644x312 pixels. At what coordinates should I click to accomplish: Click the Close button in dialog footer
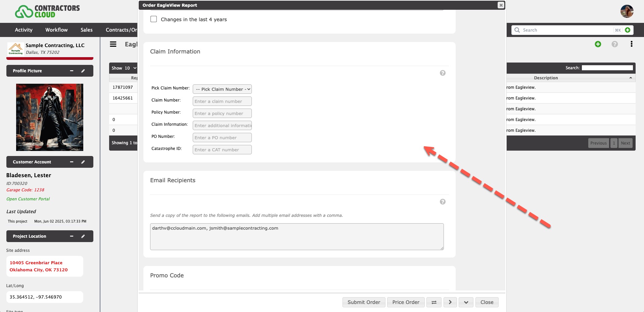click(x=487, y=302)
